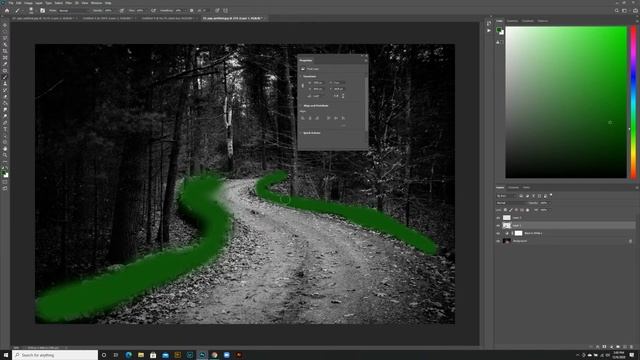Image resolution: width=640 pixels, height=360 pixels.
Task: Select the Clone Stamp tool
Action: coord(5,84)
